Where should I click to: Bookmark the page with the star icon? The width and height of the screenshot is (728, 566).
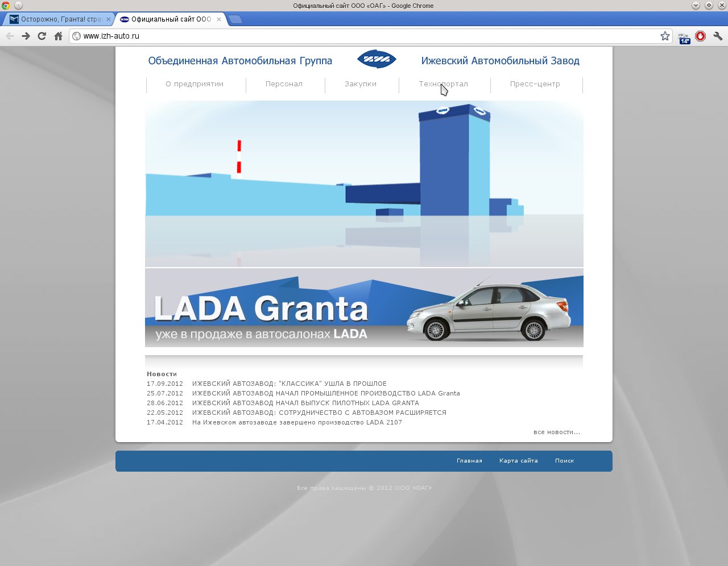coord(665,36)
